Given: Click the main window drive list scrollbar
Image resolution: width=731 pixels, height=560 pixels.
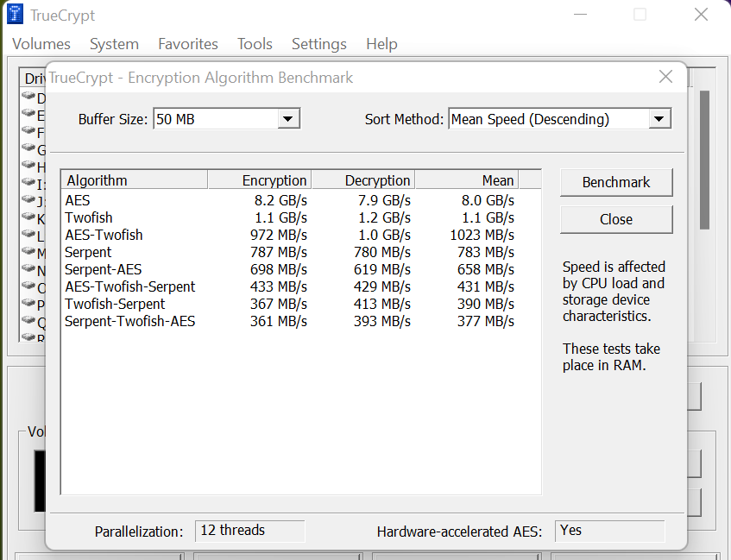Looking at the screenshot, I should tap(704, 160).
